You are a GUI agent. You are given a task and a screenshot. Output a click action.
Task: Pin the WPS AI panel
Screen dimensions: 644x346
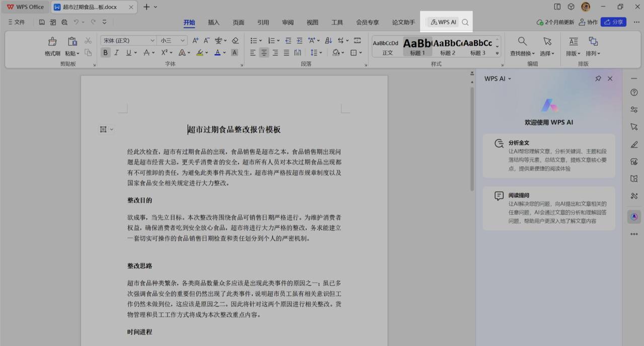pos(598,78)
